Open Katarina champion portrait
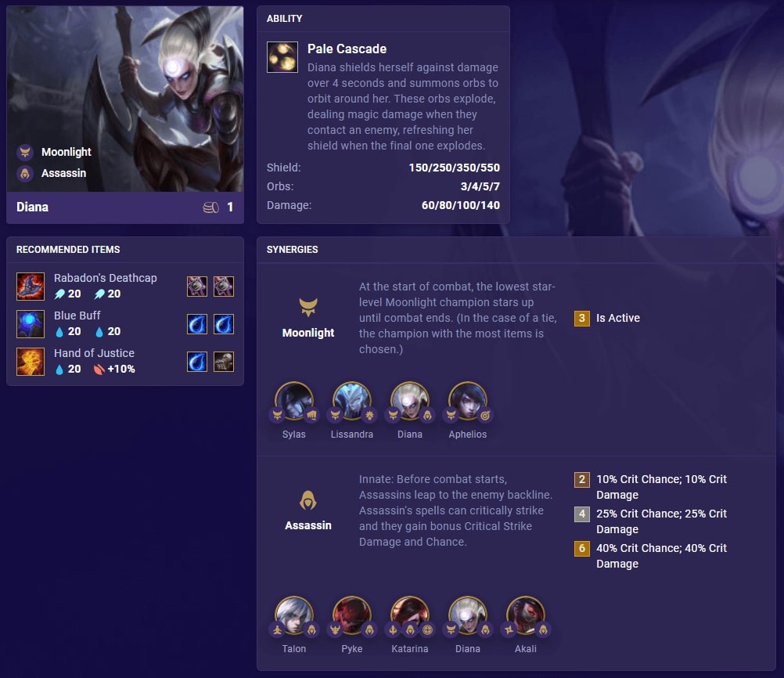The image size is (784, 678). [410, 615]
